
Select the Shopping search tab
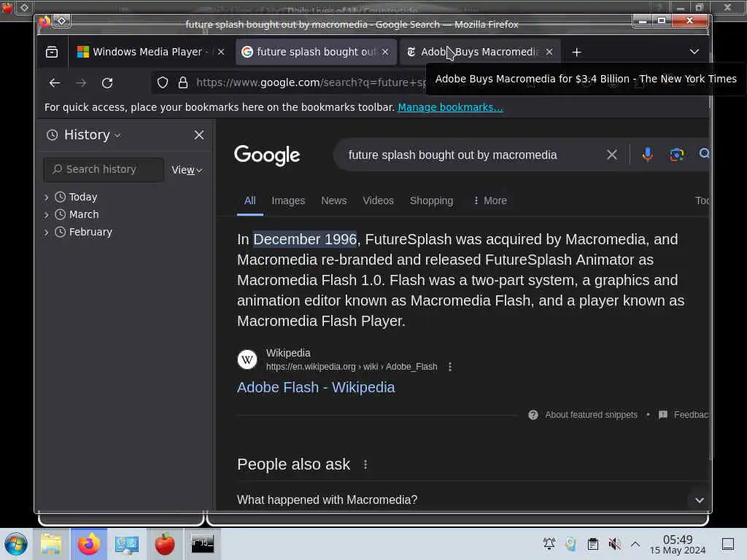point(432,201)
